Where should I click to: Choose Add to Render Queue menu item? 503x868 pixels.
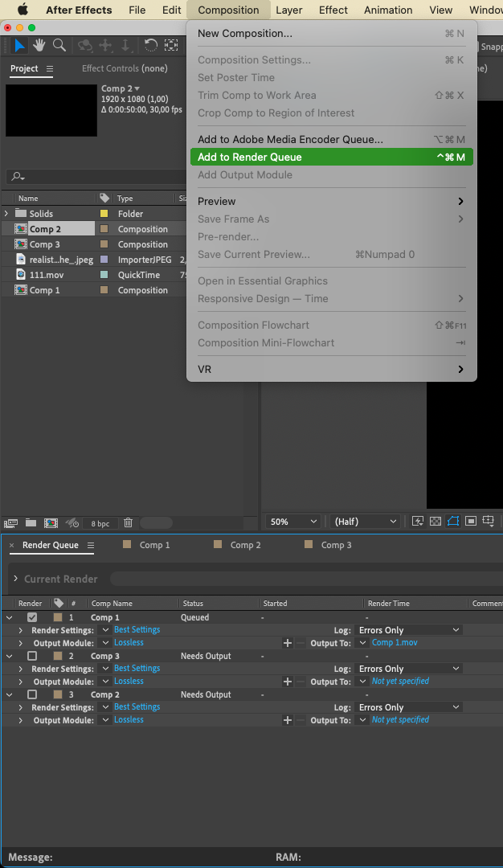point(332,158)
